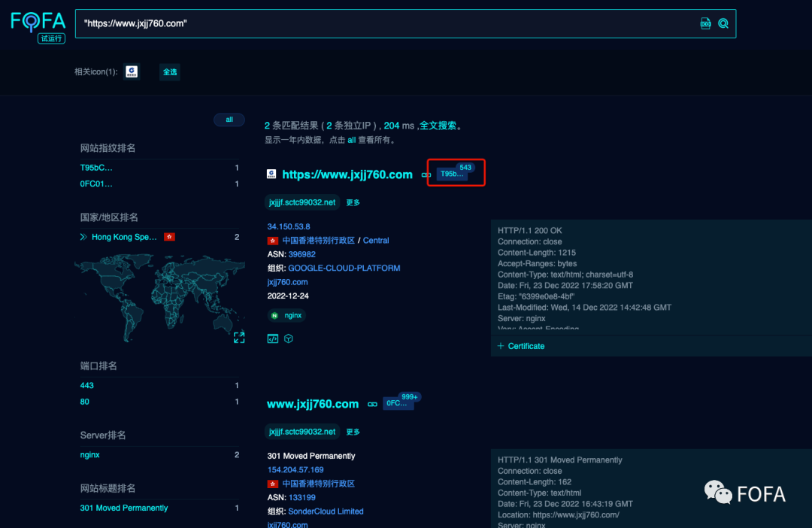
Task: Click the FOFA logo
Action: 38,22
